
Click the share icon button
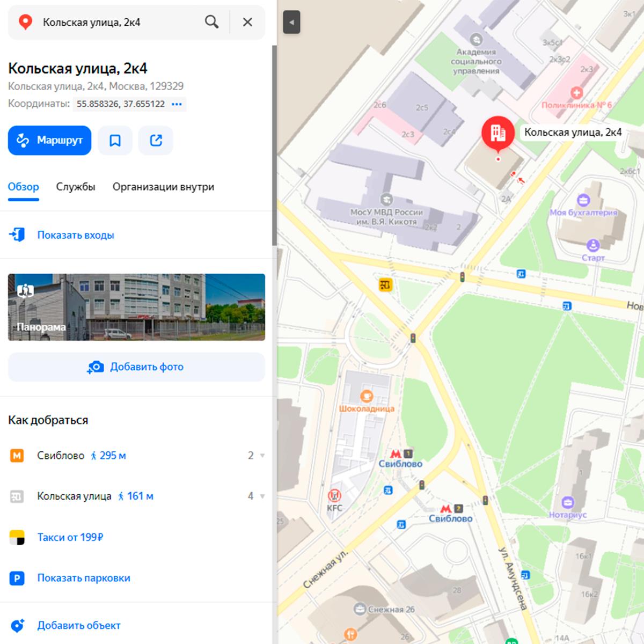(x=156, y=141)
